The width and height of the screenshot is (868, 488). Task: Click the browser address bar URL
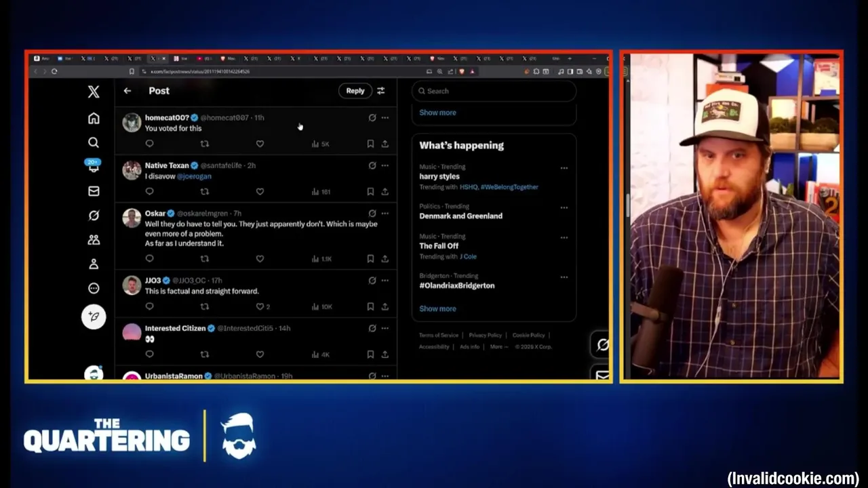tap(200, 71)
